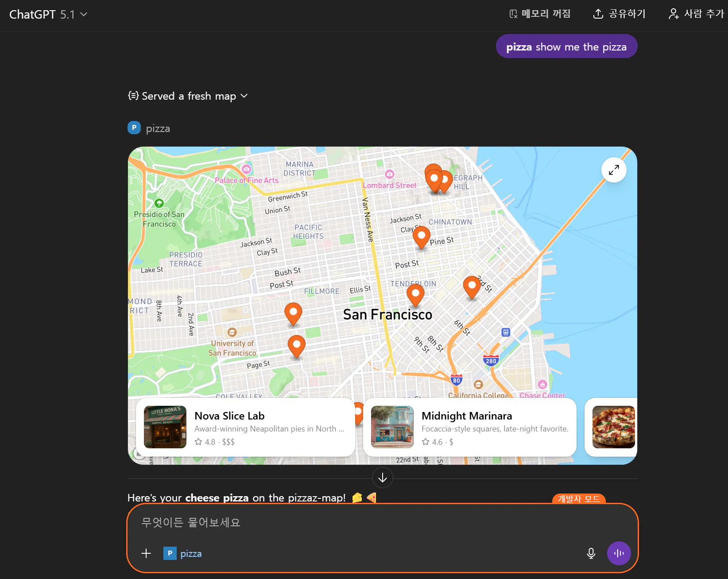Screen dimensions: 728x579
Task: Select the map pin just above Page St
Action: pyautogui.click(x=297, y=346)
